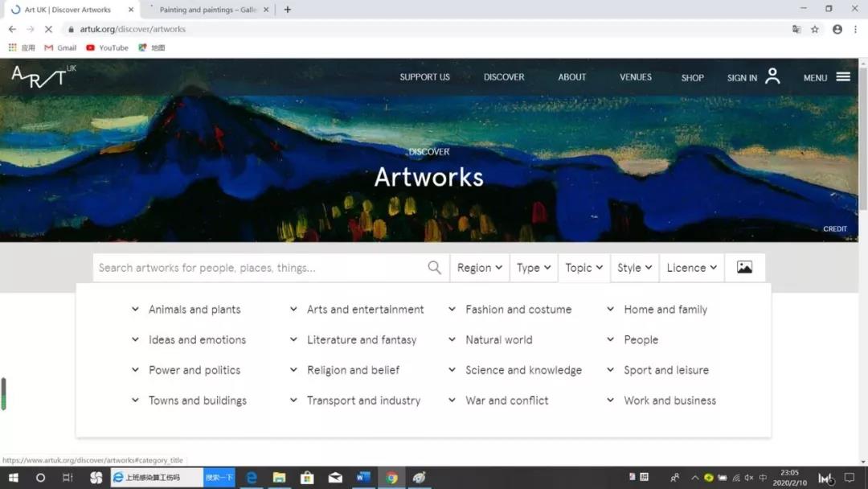
Task: Open the Region filter dropdown
Action: [479, 268]
